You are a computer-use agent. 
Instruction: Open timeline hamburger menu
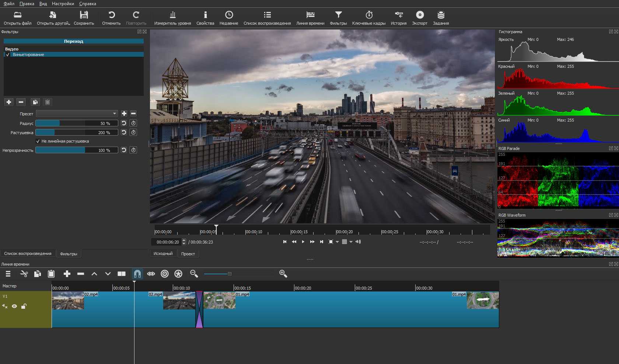(8, 274)
